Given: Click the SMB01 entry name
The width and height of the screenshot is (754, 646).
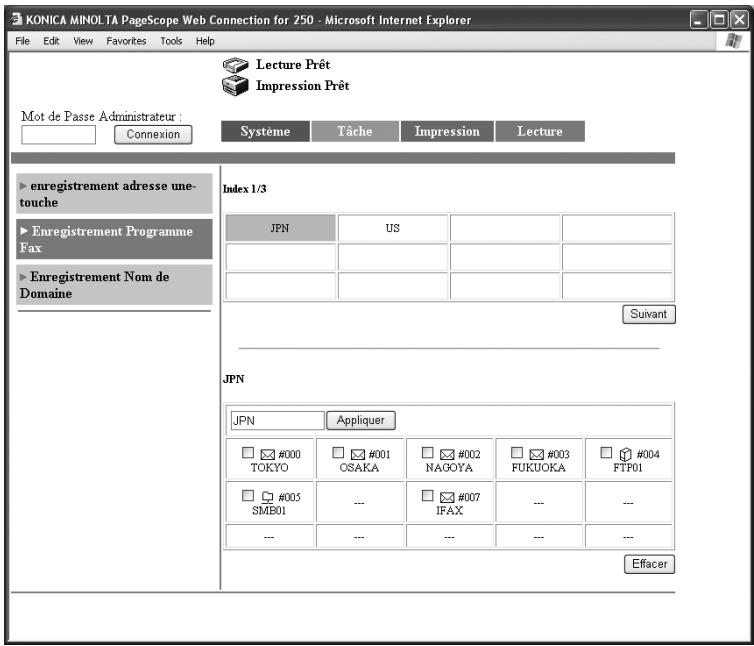Looking at the screenshot, I should click(x=269, y=510).
